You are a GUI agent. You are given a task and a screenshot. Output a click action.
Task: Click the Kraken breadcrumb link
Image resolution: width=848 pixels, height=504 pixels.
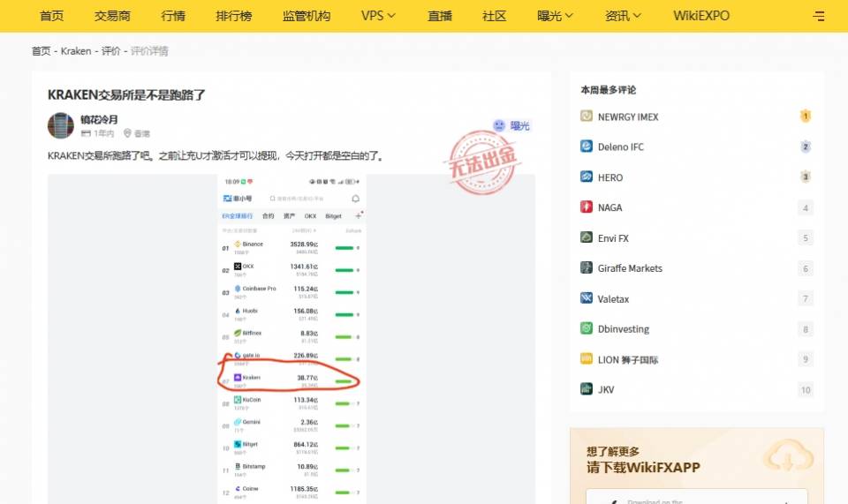pos(76,51)
